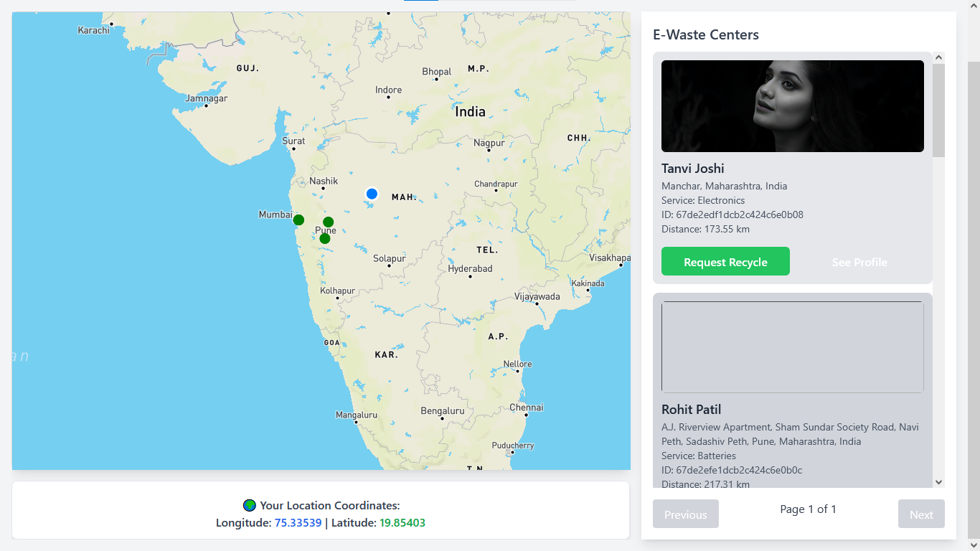Click Rohit Patil's empty image placeholder
This screenshot has height=551, width=980.
click(792, 347)
